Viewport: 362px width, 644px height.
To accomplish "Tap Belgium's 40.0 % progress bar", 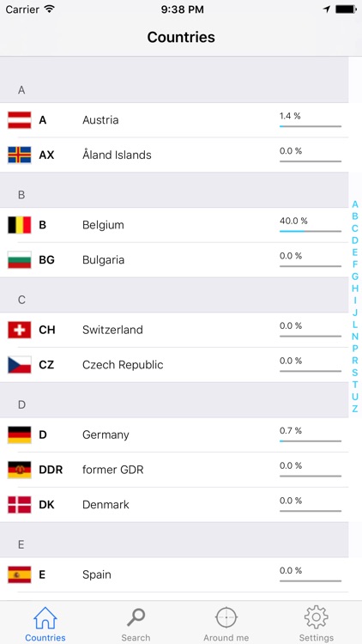I will tap(311, 231).
